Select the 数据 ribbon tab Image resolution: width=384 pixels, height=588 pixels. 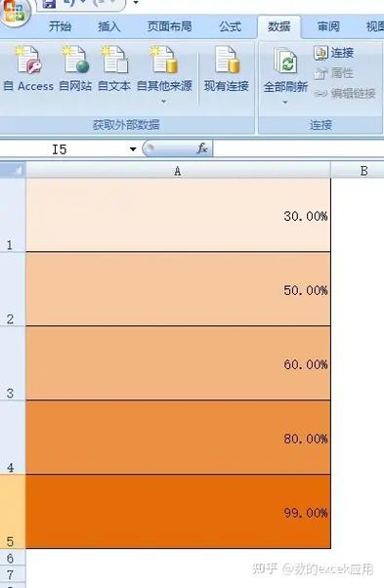click(x=278, y=26)
